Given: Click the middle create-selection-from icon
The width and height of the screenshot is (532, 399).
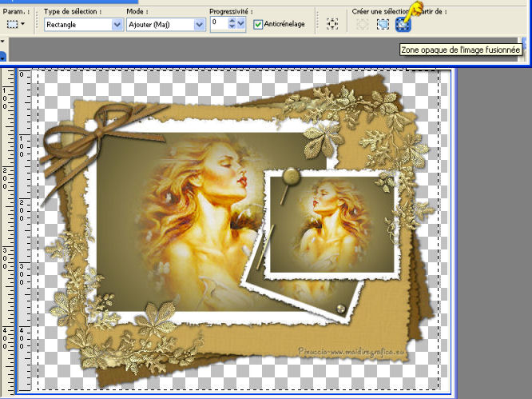Looking at the screenshot, I should coord(383,25).
